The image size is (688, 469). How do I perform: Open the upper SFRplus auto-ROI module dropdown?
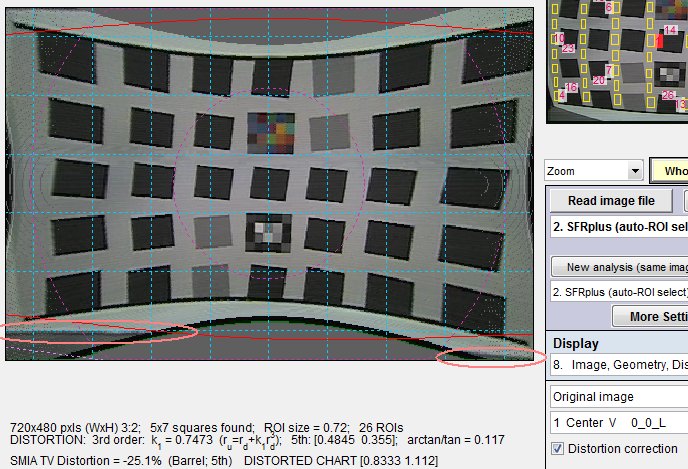pyautogui.click(x=619, y=227)
